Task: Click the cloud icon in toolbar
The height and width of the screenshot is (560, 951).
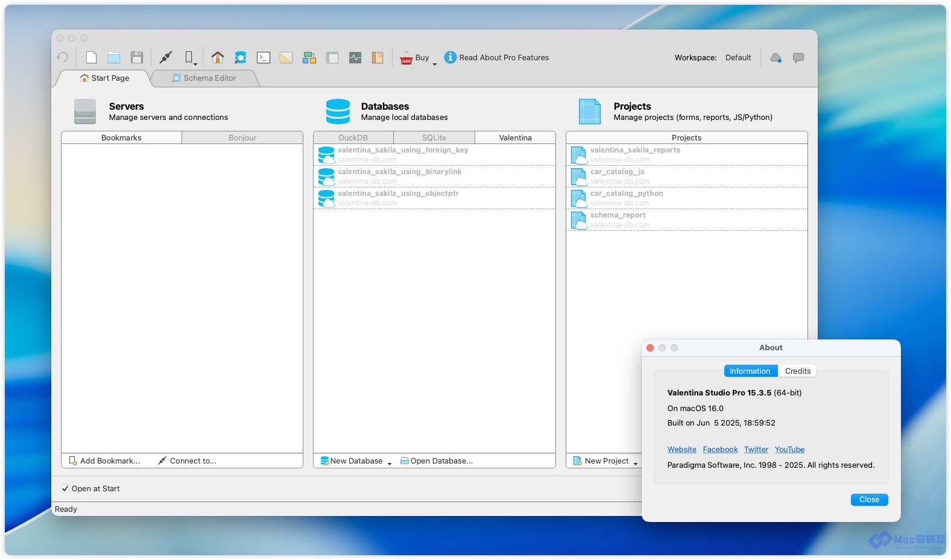Action: (776, 57)
